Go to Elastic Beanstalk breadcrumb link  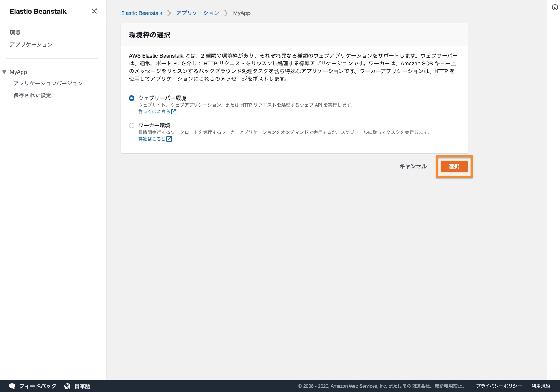(142, 13)
